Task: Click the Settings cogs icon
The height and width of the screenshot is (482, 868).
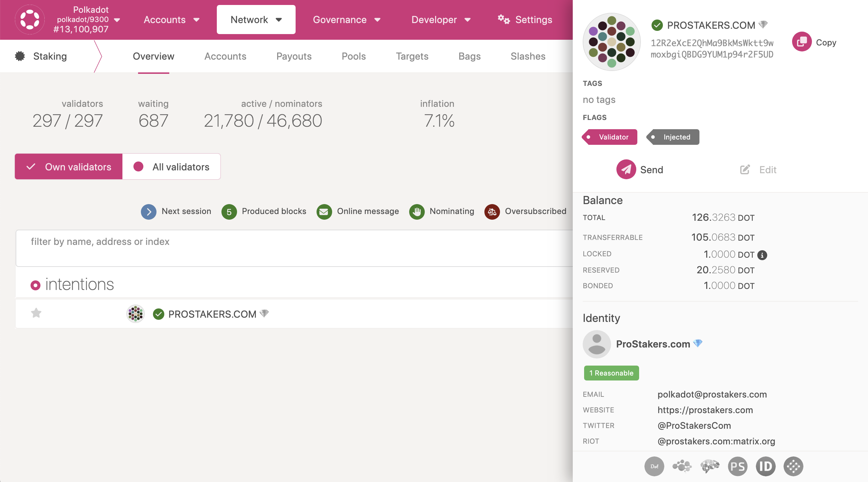Action: [x=504, y=19]
